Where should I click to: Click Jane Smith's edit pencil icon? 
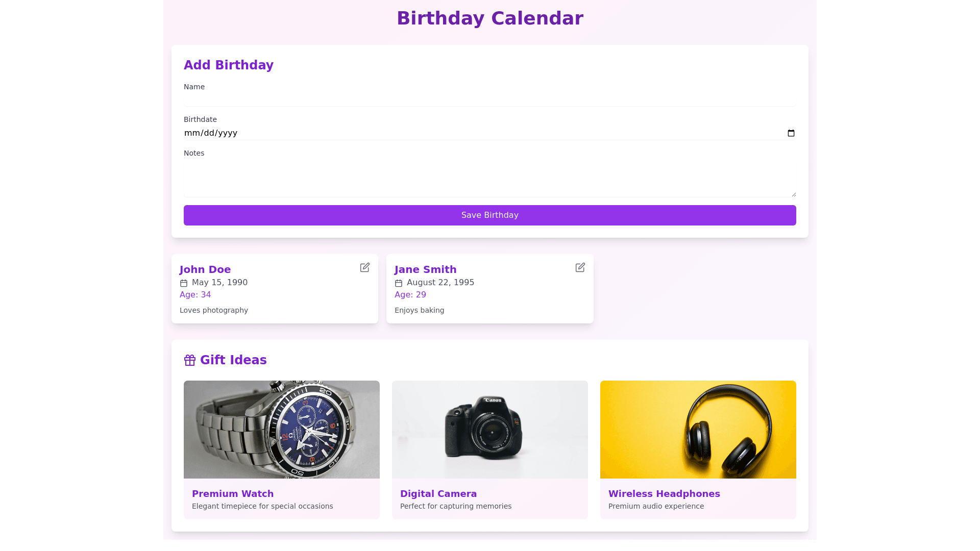point(580,268)
